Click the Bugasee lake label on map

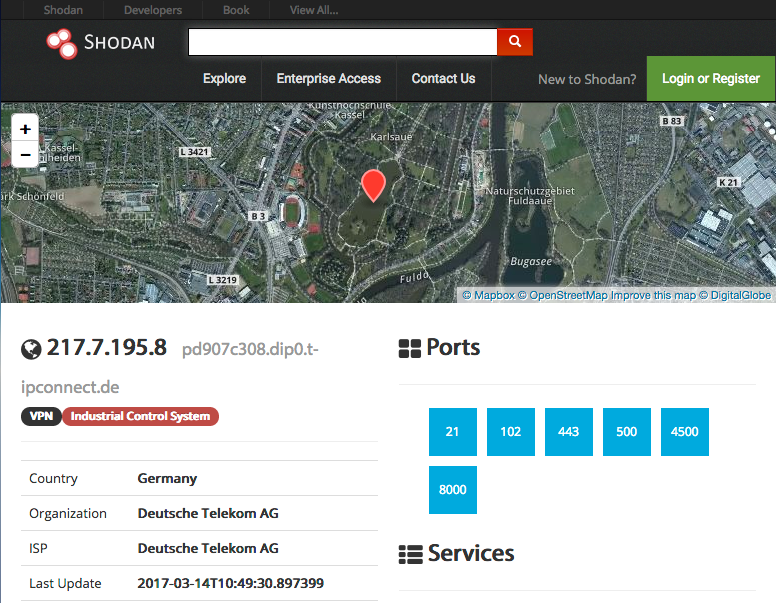click(x=531, y=261)
